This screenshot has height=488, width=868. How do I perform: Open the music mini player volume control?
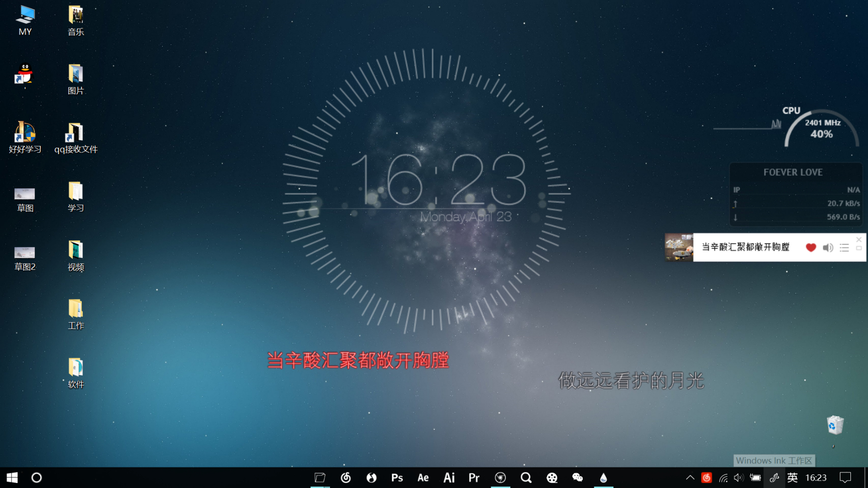828,247
